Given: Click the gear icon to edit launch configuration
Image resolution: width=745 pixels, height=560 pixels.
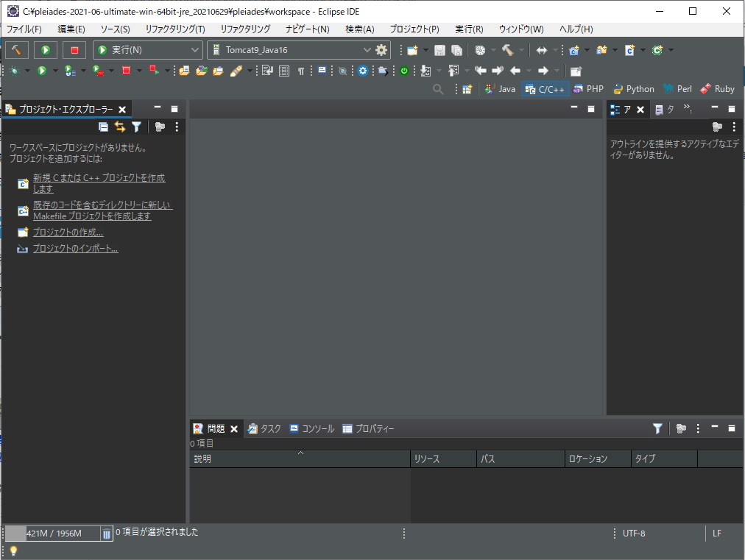Looking at the screenshot, I should point(381,50).
